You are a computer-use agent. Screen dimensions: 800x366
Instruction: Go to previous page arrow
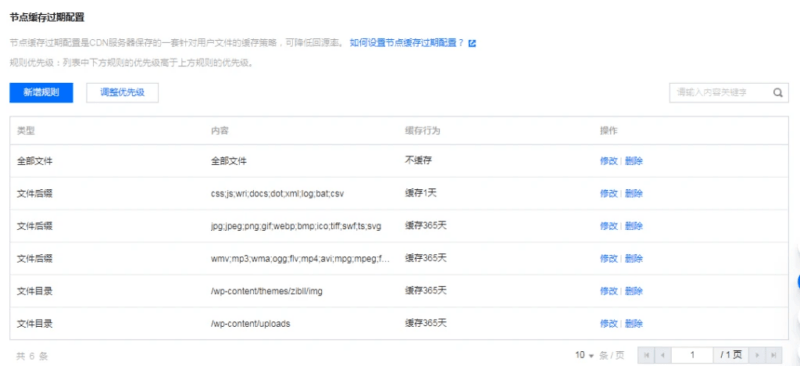pos(663,355)
